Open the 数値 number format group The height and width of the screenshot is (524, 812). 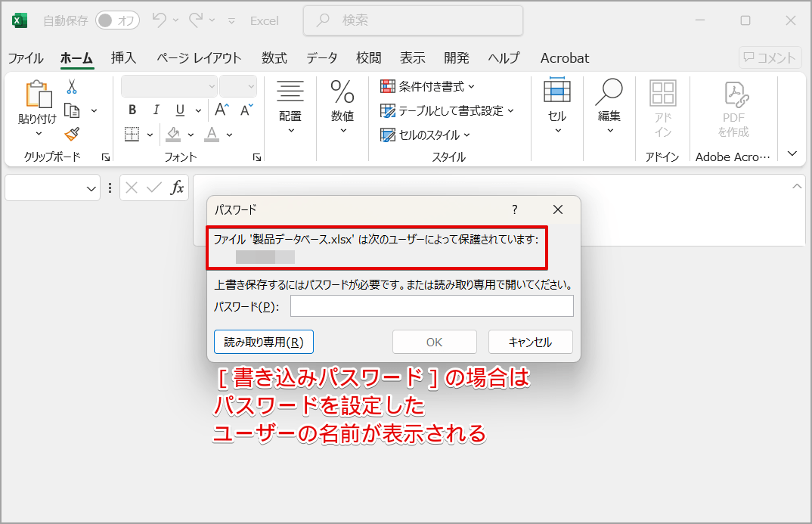(342, 107)
